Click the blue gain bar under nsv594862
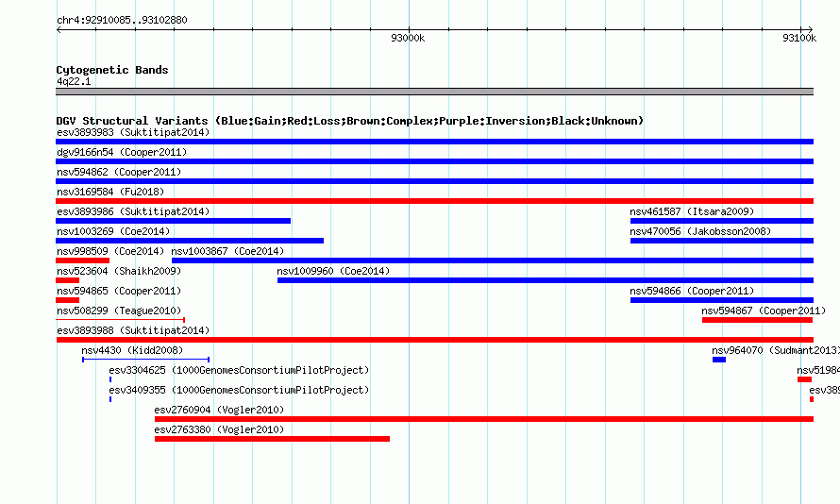Image resolution: width=840 pixels, height=504 pixels. 434,181
